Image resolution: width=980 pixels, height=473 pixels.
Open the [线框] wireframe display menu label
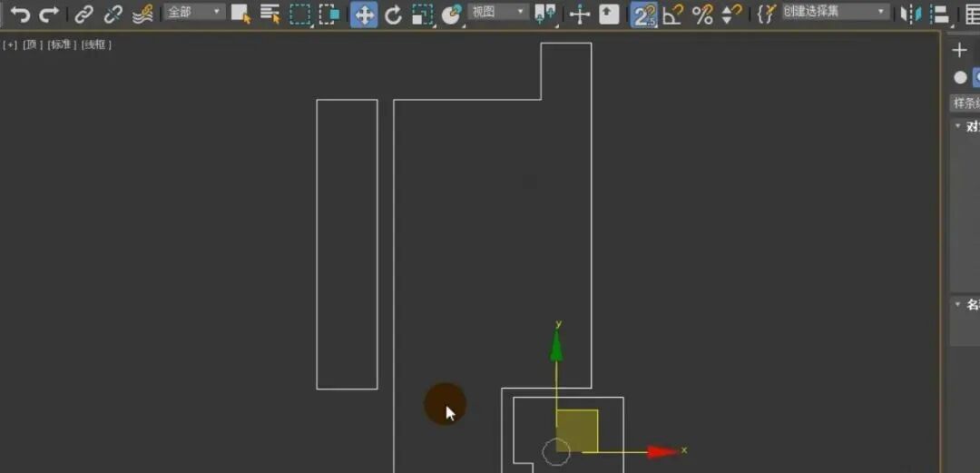click(96, 45)
